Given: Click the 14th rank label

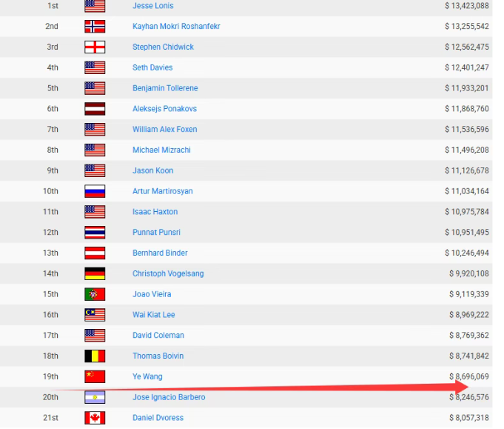Looking at the screenshot, I should 50,273.
